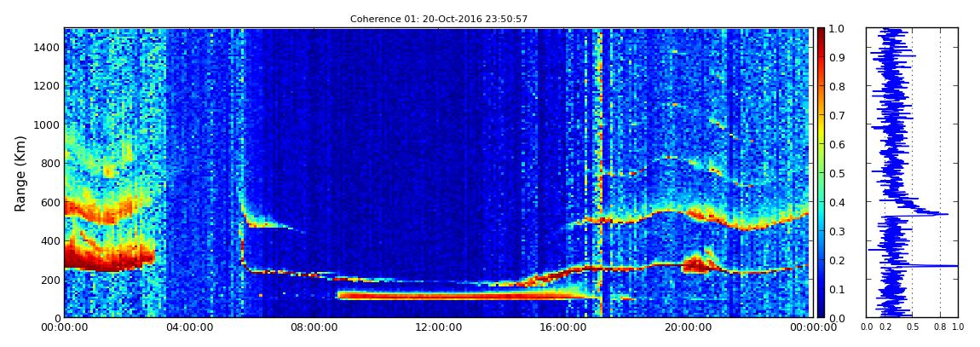Click the colorbar 0.9 label
The image size is (980, 347).
pos(836,57)
